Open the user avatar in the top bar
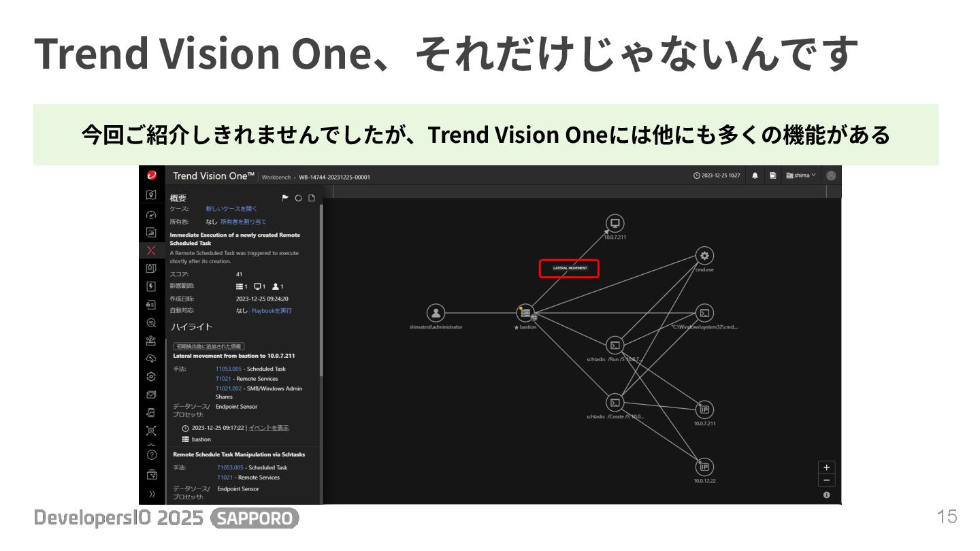Viewport: 980px width, 551px height. (831, 176)
